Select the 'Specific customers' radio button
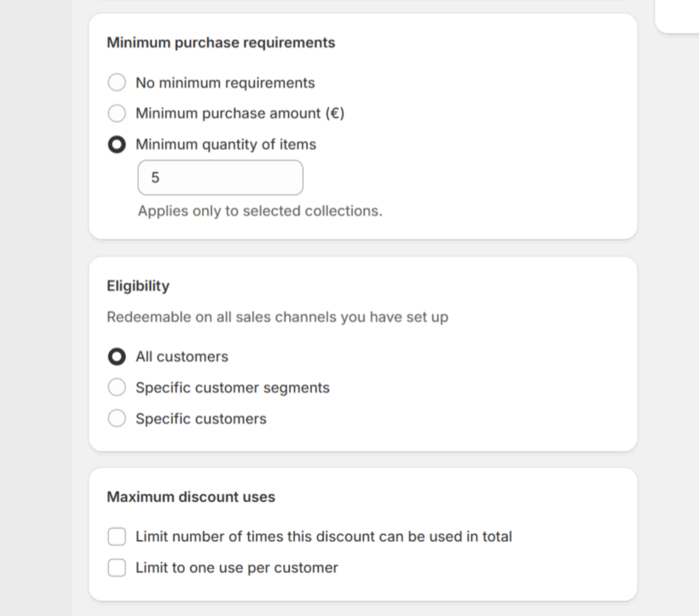 point(117,418)
